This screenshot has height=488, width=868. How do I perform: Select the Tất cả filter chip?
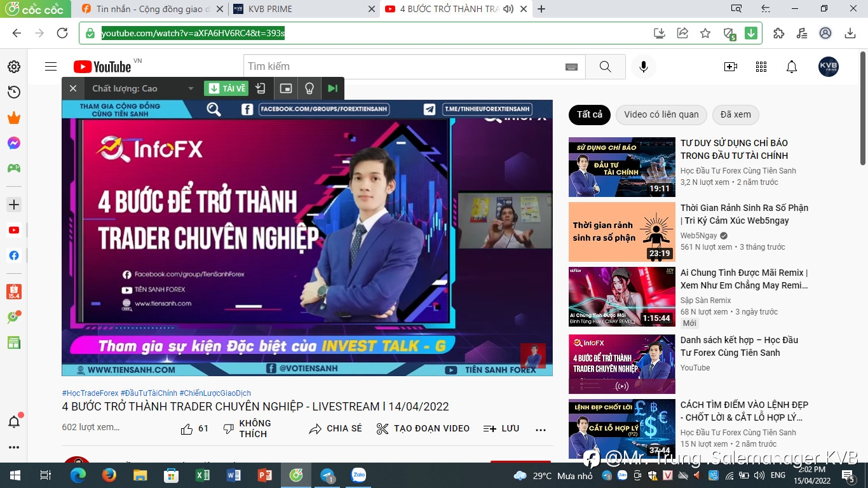point(590,115)
